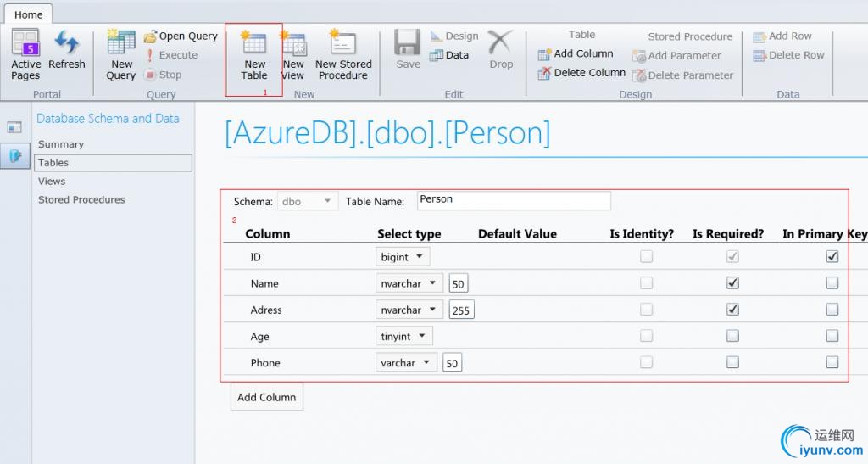The image size is (868, 464).
Task: Check In Primary Key for Age column
Action: [832, 336]
